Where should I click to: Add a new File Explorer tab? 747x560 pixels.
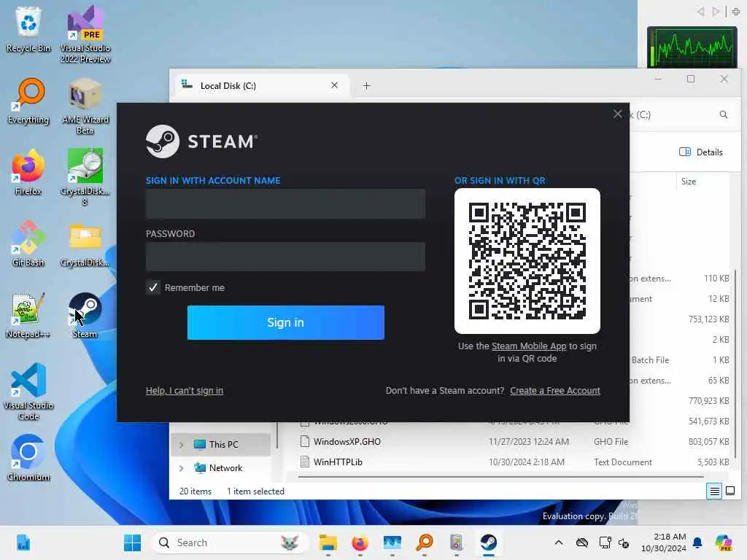click(366, 86)
